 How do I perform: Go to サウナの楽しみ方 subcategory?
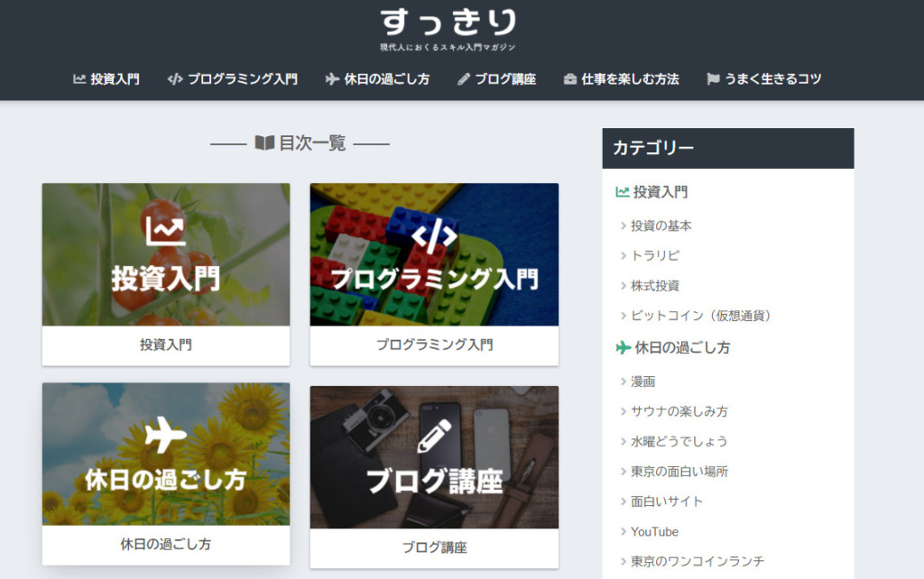[679, 411]
